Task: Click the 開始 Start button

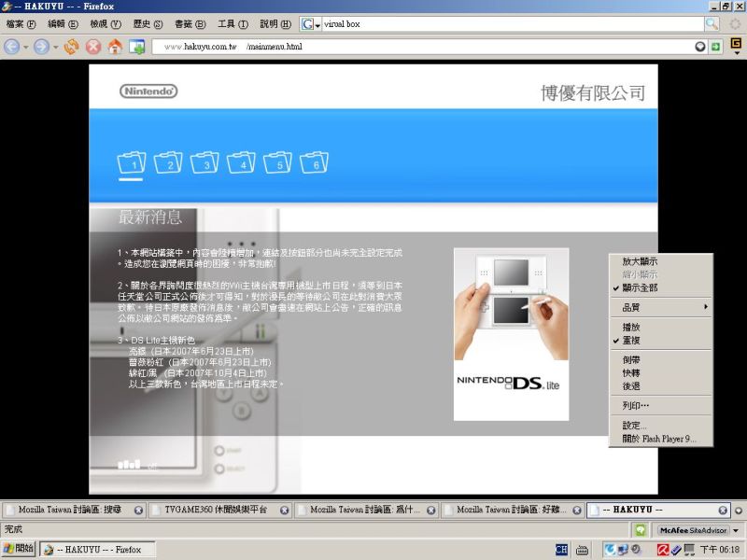Action: pyautogui.click(x=18, y=549)
